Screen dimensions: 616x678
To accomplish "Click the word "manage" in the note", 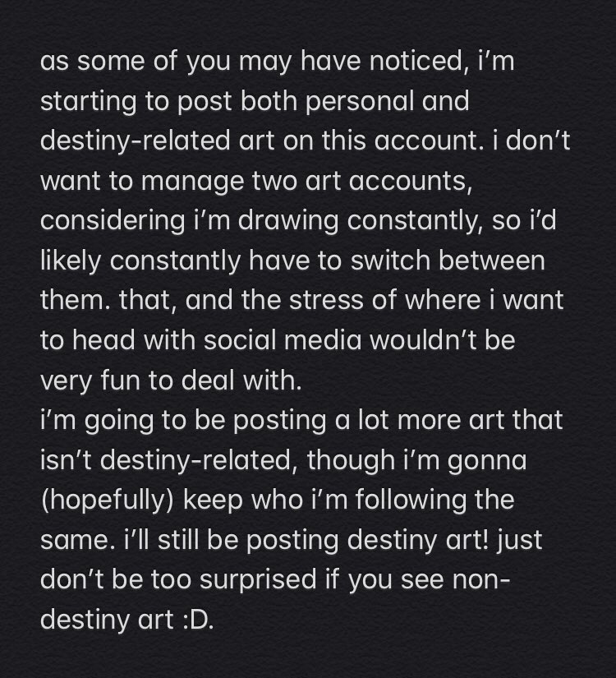I will pos(192,182).
